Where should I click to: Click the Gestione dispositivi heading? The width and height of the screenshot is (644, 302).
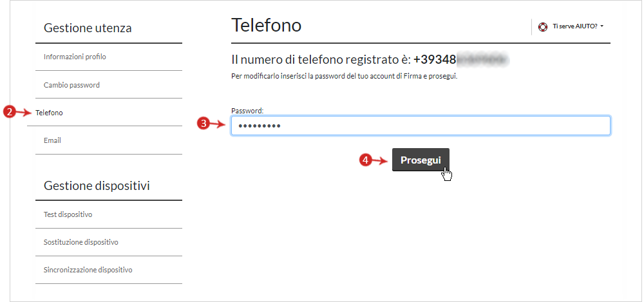[97, 185]
